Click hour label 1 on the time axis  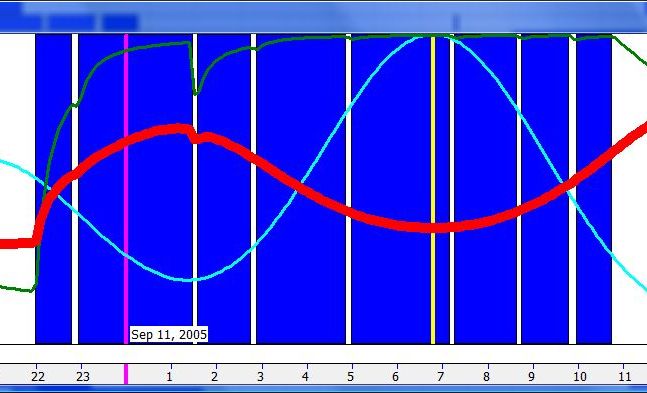pyautogui.click(x=170, y=377)
